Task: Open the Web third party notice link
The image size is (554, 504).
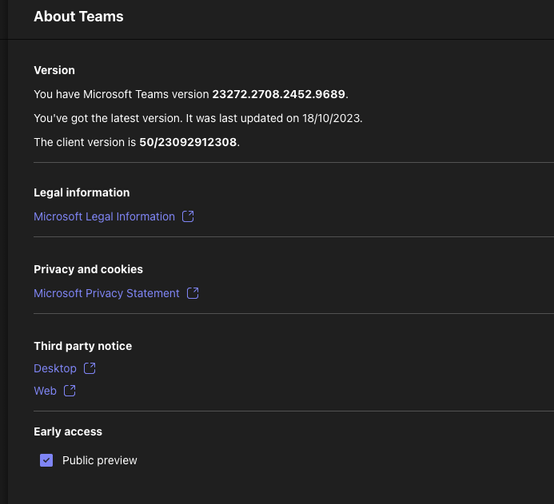Action: coord(45,391)
